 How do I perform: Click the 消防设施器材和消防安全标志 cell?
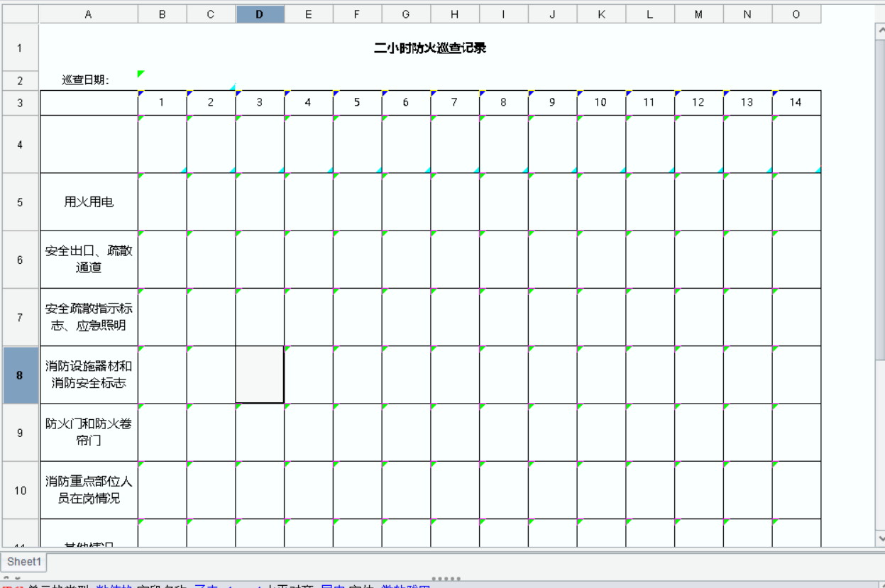pyautogui.click(x=88, y=375)
